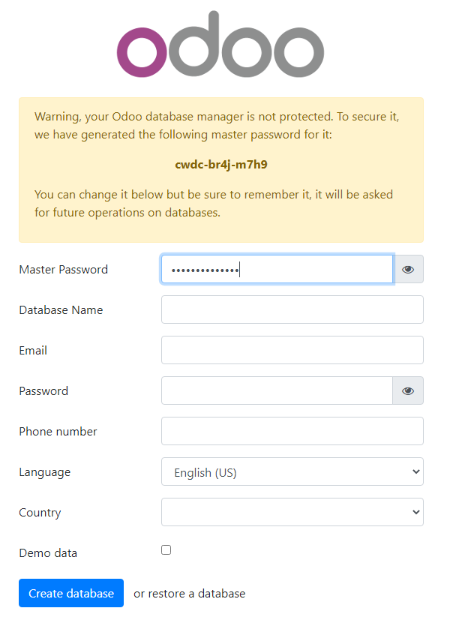
Task: Click into the Database Name field
Action: [292, 310]
